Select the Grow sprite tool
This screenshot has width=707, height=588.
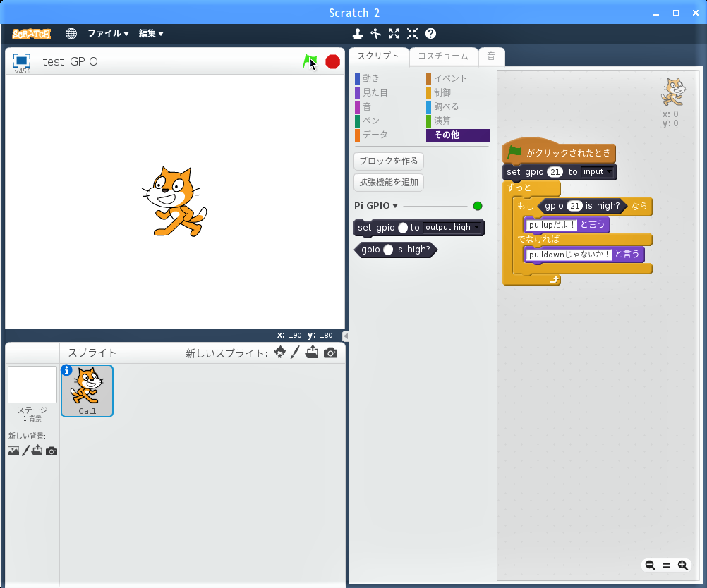[394, 33]
